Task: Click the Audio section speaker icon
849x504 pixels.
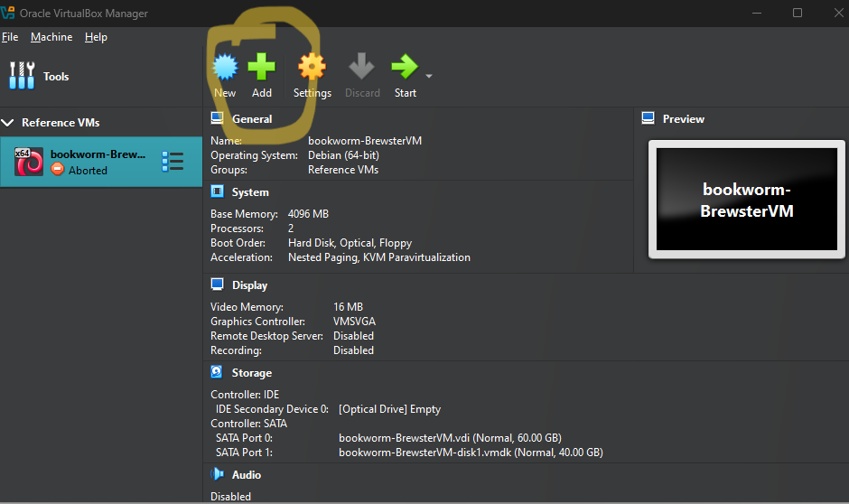Action: (217, 473)
